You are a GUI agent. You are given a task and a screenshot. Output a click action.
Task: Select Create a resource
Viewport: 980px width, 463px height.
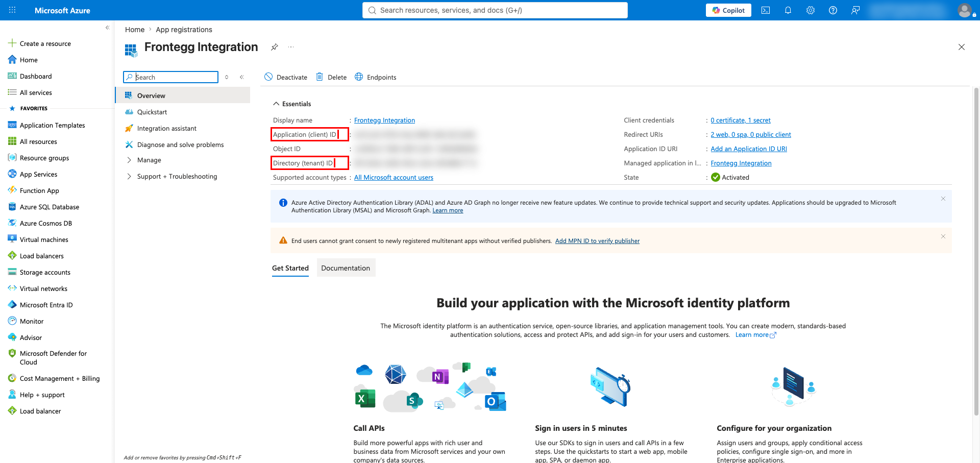click(45, 43)
